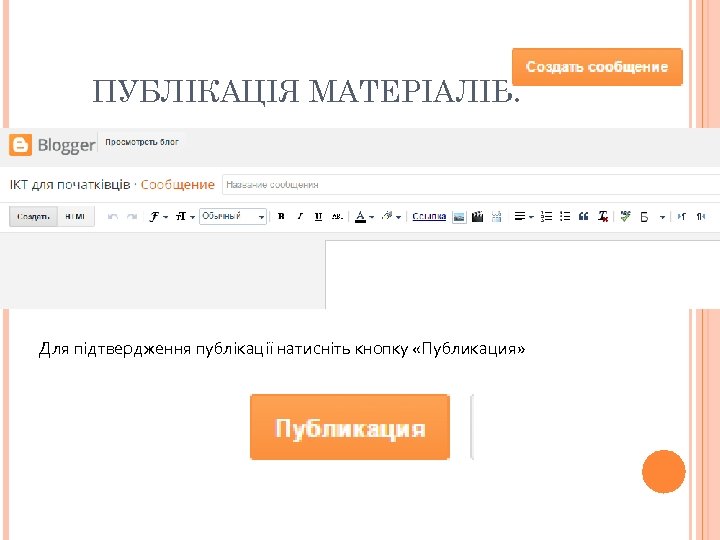
Task: Click in the Название сообщения title field
Action: click(471, 185)
